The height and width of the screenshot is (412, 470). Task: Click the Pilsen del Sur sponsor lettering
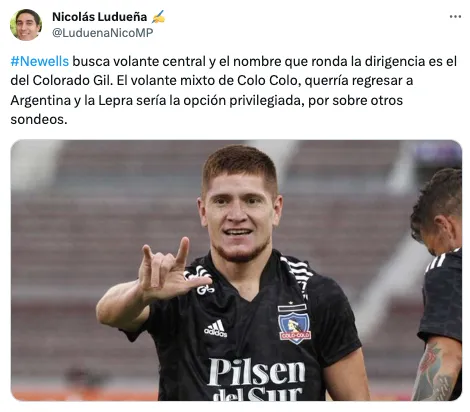pos(256,379)
